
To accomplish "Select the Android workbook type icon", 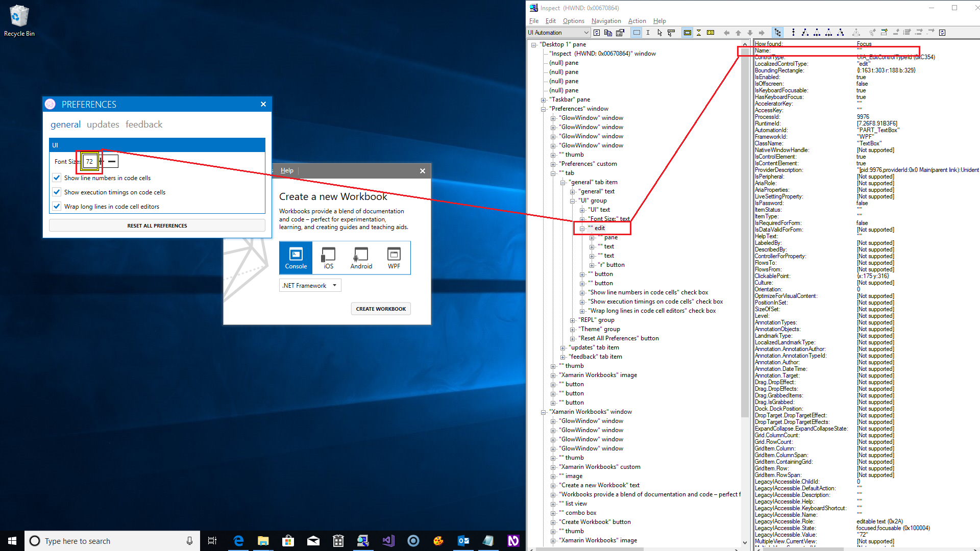I will tap(361, 258).
